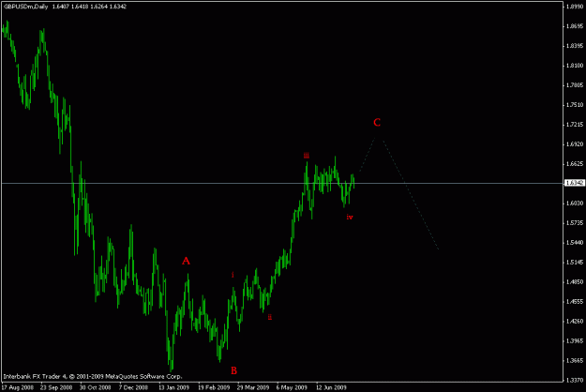The height and width of the screenshot is (392, 586).
Task: Click the small red wave label iii
Action: click(307, 156)
